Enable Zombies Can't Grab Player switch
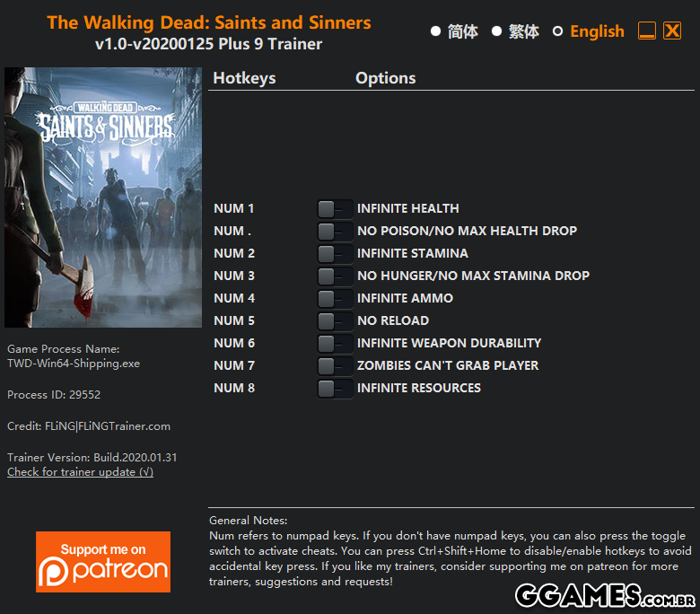Image resolution: width=700 pixels, height=614 pixels. coord(335,365)
